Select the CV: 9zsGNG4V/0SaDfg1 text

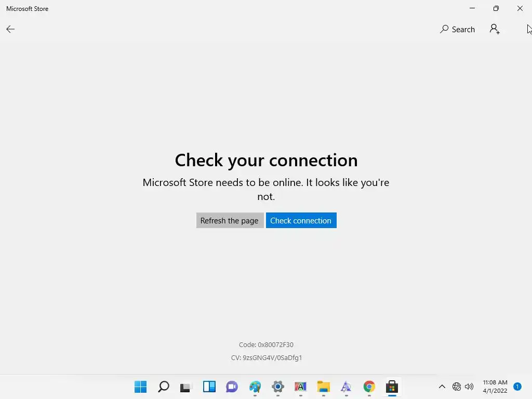[267, 357]
